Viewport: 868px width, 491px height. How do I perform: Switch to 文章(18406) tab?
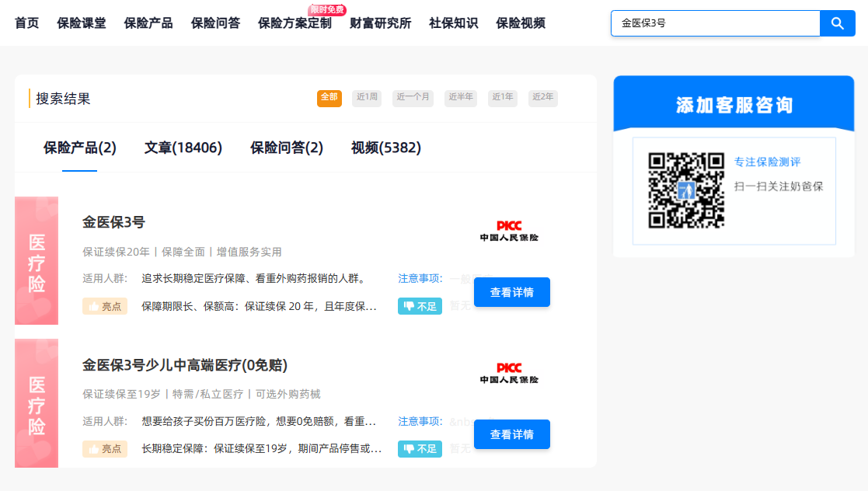coord(183,148)
